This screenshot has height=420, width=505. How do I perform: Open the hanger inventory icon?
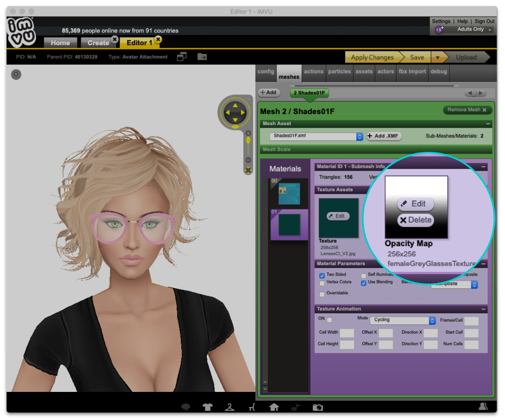230,407
